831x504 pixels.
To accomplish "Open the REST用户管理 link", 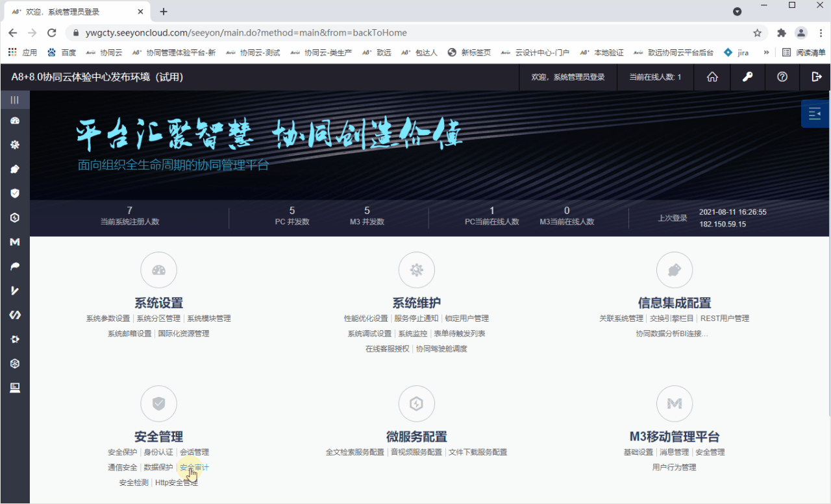I will pyautogui.click(x=725, y=318).
